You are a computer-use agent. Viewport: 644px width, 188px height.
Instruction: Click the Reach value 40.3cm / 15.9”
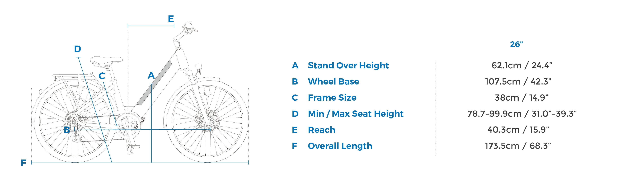point(518,130)
